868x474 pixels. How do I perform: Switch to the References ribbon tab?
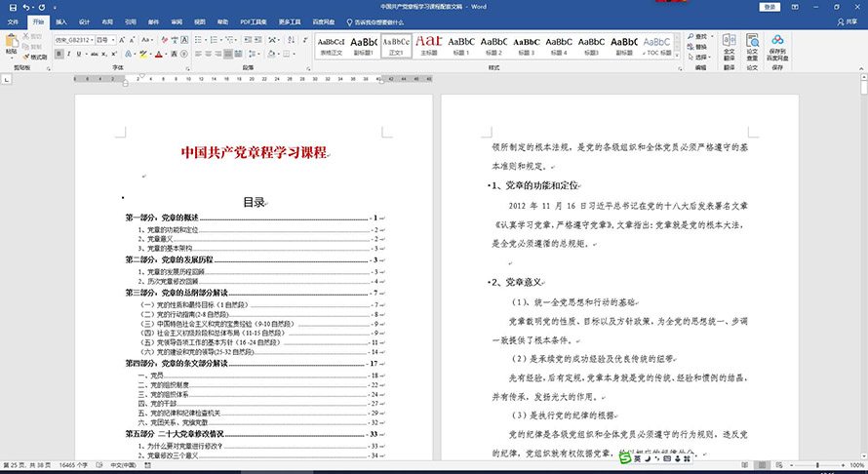131,22
